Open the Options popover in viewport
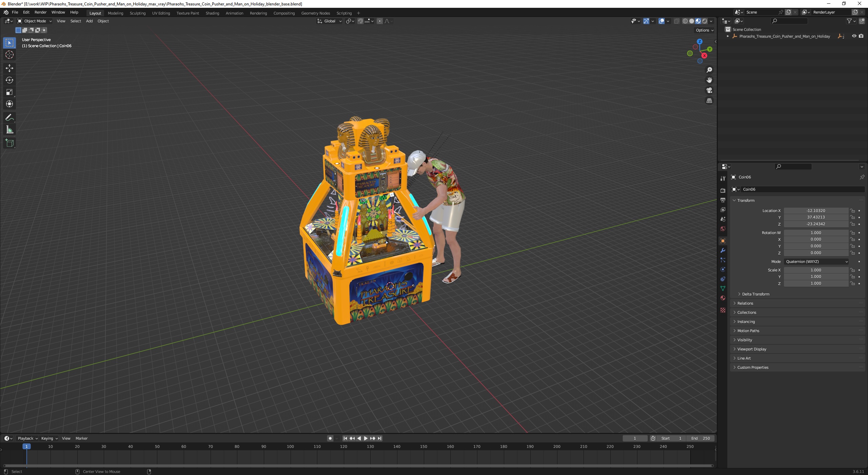Screen dimensions: 868x475 [x=704, y=30]
